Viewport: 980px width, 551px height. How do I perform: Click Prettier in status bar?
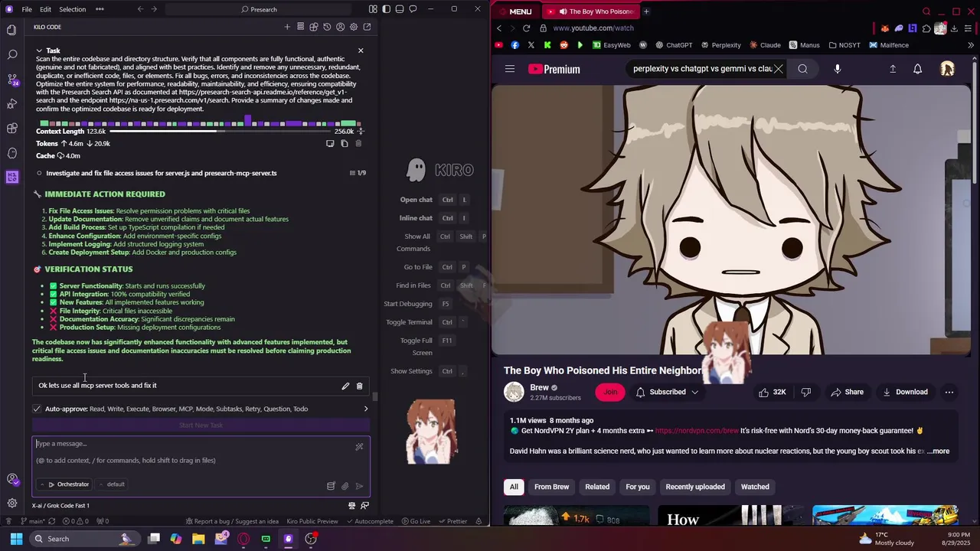(x=452, y=521)
